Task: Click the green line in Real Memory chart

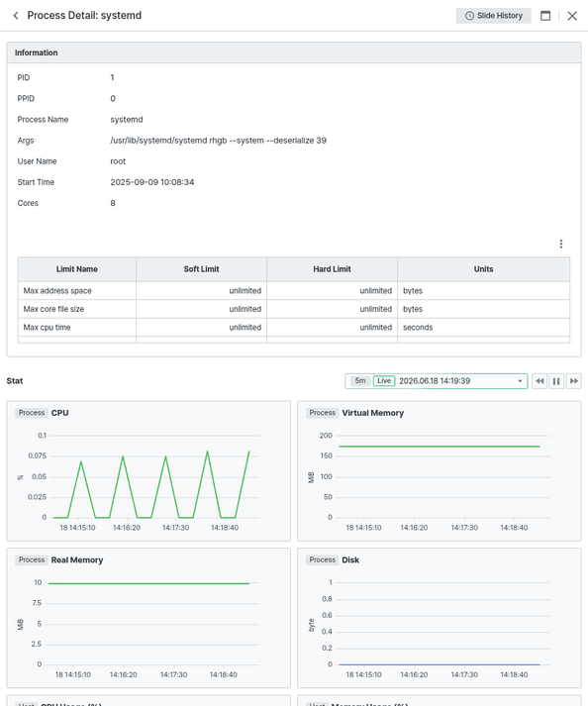Action: (148, 583)
